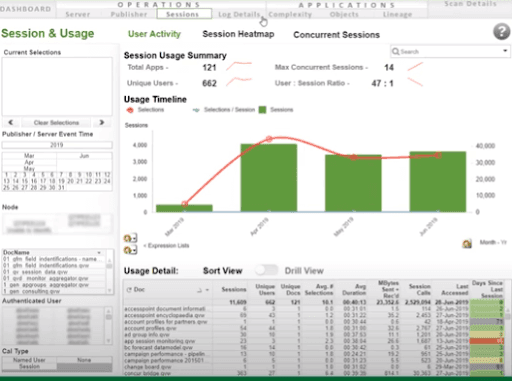Select Session in Cal Type
Screen dimensions: 512x381
pos(29,367)
